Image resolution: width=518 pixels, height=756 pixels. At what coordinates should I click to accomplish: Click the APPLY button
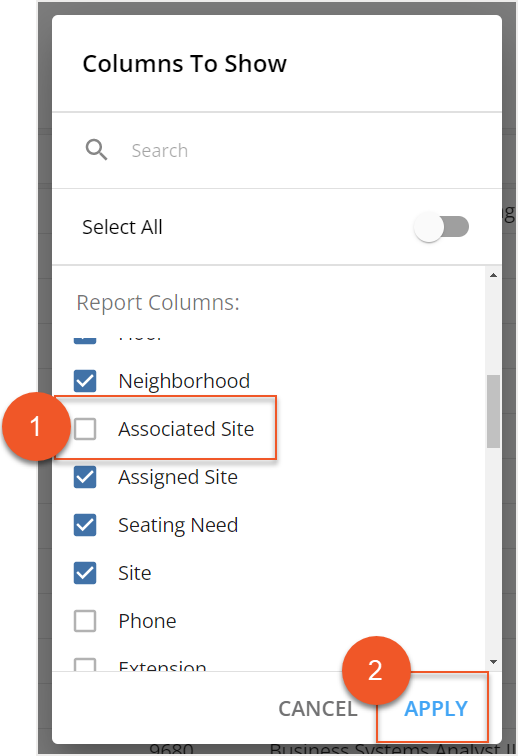tap(436, 709)
